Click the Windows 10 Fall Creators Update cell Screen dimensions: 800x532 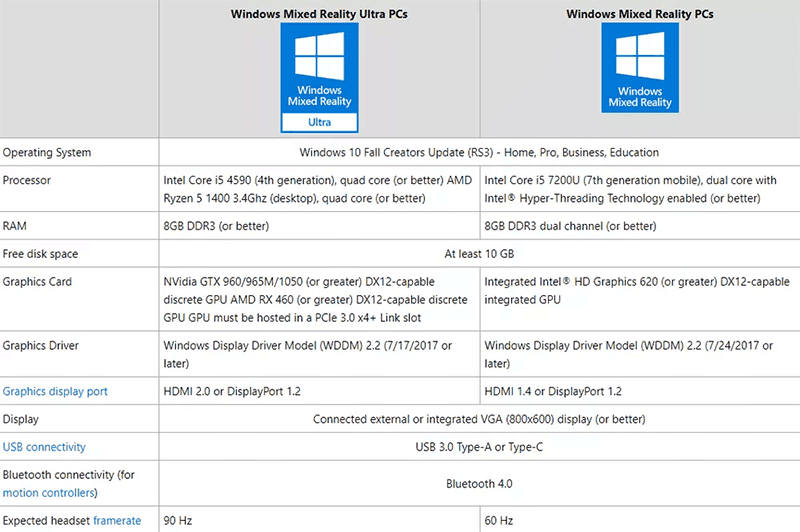pos(479,153)
